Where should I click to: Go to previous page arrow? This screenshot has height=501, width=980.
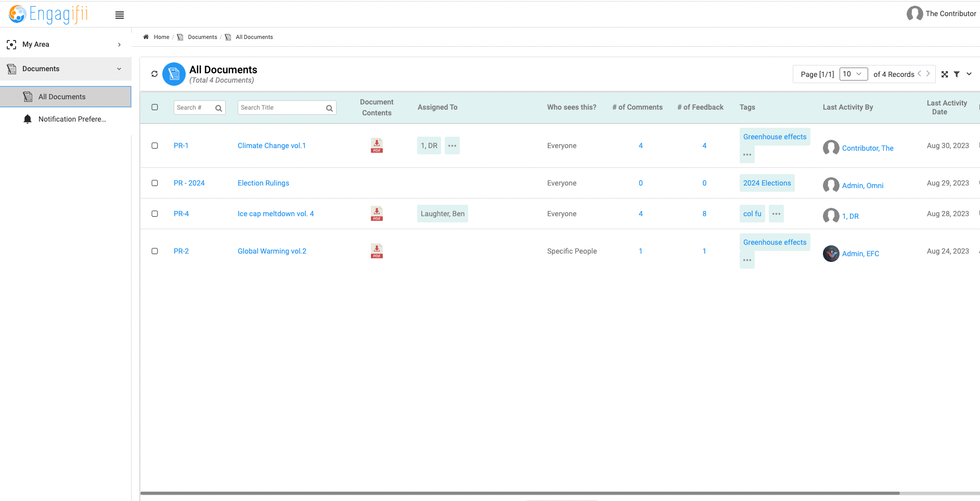919,74
